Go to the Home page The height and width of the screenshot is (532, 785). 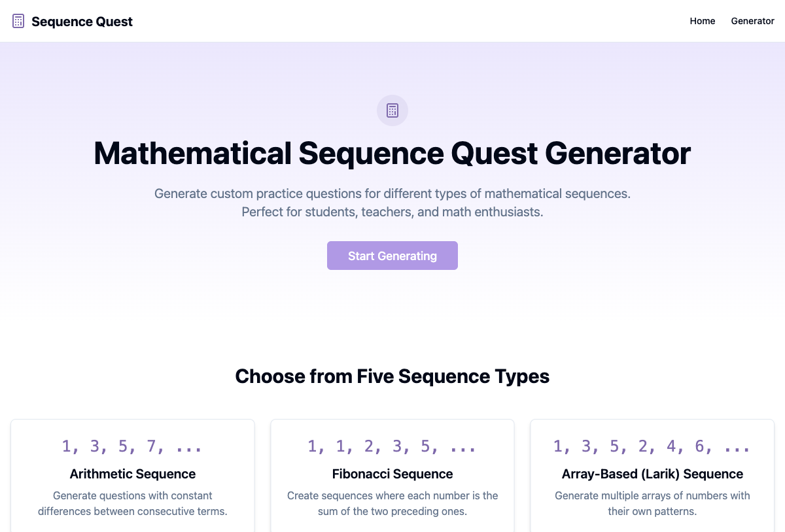(x=703, y=21)
